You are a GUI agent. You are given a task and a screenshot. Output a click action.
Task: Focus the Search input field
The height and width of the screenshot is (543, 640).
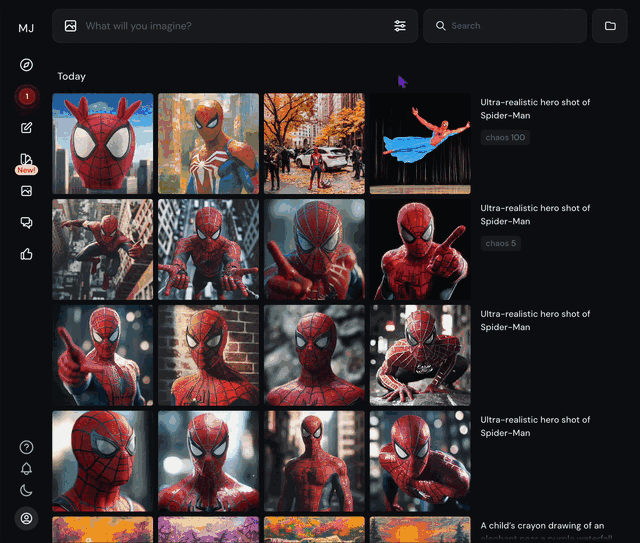pos(505,26)
